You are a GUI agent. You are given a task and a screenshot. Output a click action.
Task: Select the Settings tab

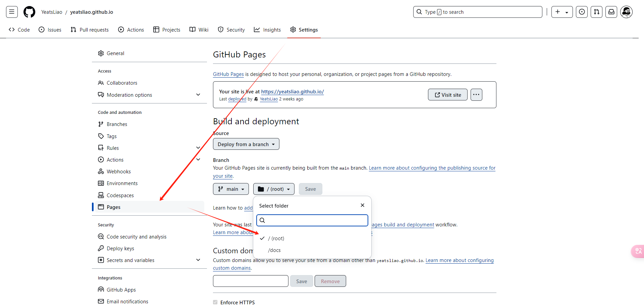click(x=304, y=30)
